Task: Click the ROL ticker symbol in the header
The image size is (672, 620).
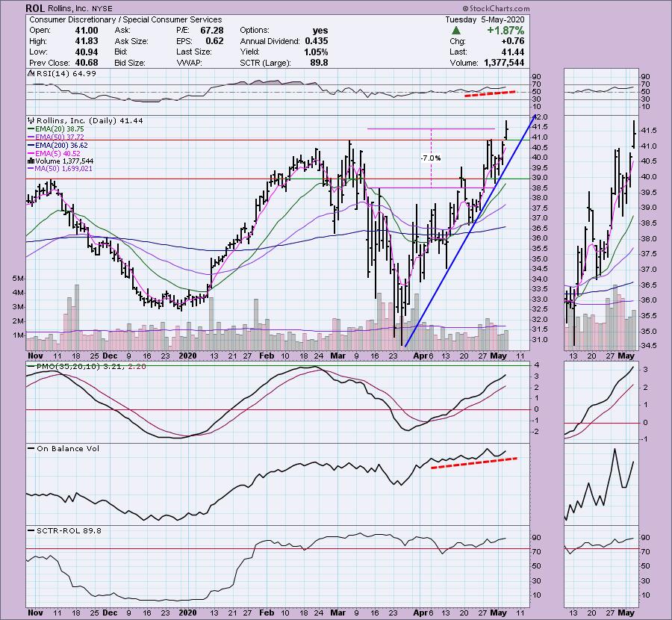Action: pos(36,8)
